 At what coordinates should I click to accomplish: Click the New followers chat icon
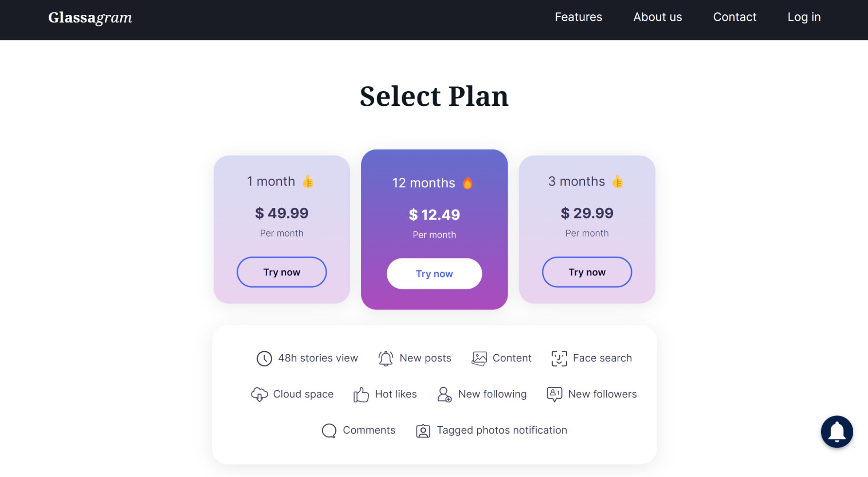tap(554, 395)
